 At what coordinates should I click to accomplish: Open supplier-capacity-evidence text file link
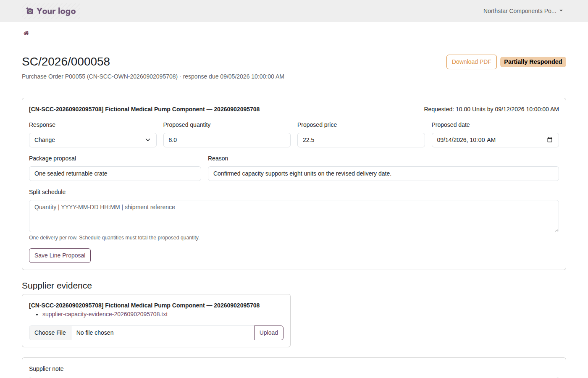click(105, 314)
